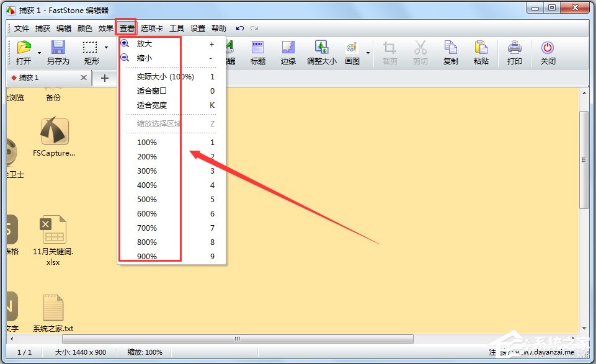Add a 标题 caption to the image
The height and width of the screenshot is (364, 596).
pos(258,53)
